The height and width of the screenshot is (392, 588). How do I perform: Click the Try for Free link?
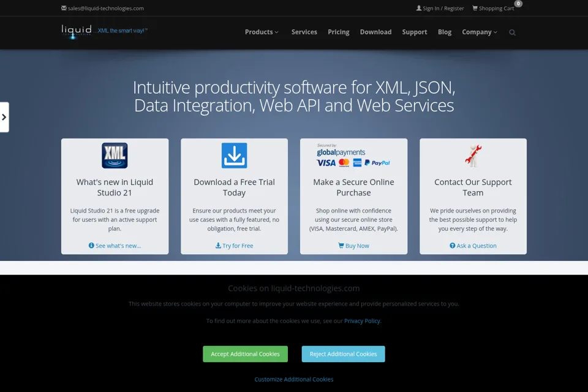pos(235,246)
